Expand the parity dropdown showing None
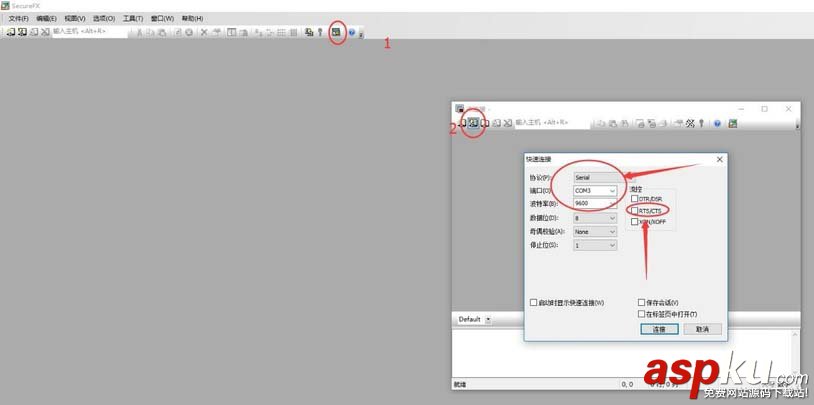 (x=612, y=232)
